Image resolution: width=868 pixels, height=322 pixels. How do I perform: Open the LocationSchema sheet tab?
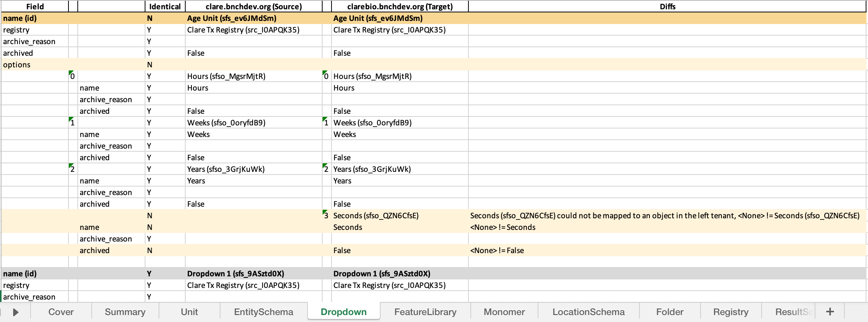click(588, 312)
